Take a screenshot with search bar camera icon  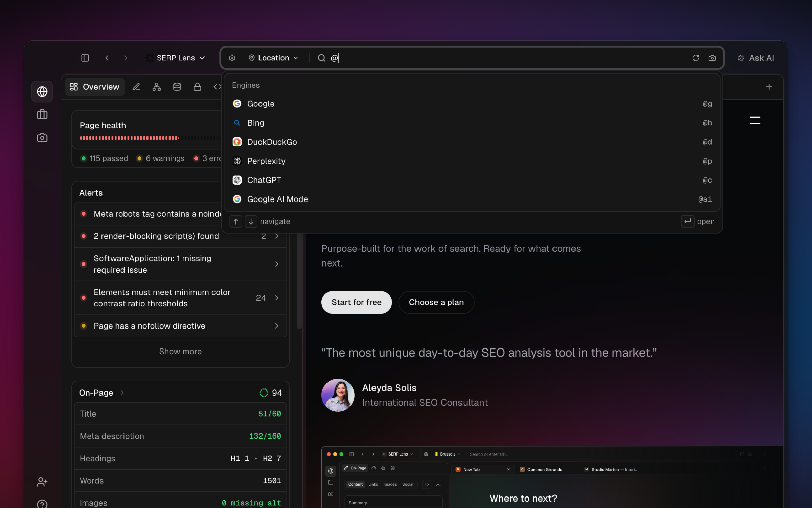click(712, 58)
